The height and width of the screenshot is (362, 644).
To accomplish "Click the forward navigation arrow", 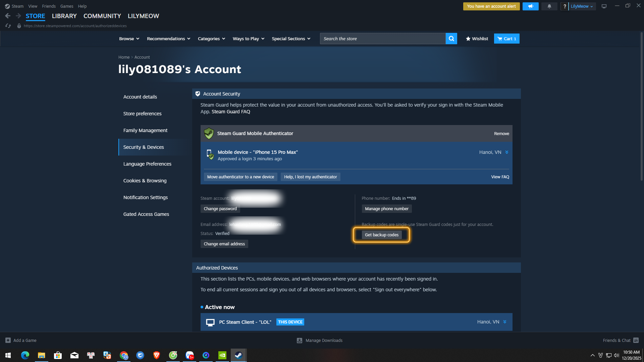I will pyautogui.click(x=18, y=16).
